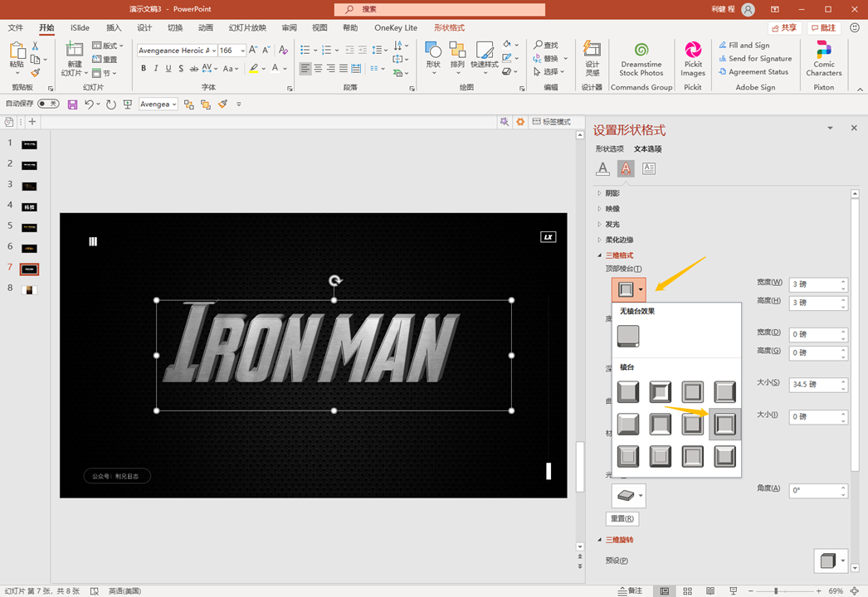Click the Comments button
The width and height of the screenshot is (868, 597).
point(824,27)
